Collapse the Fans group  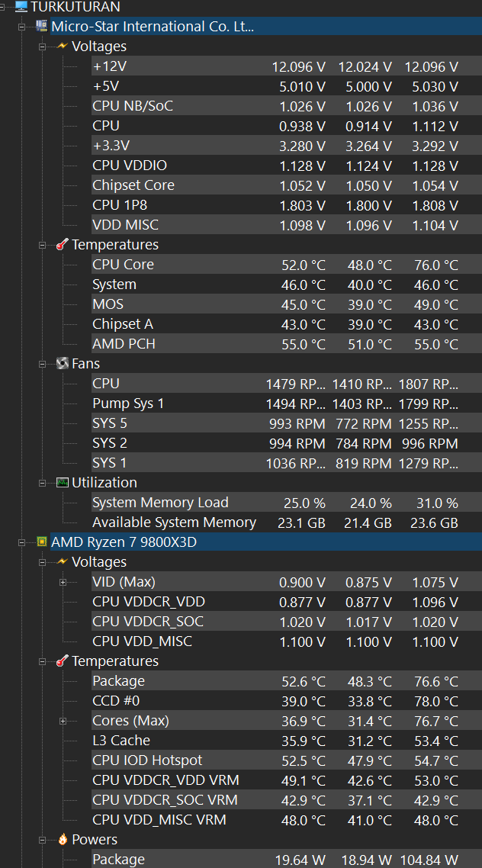(x=42, y=364)
